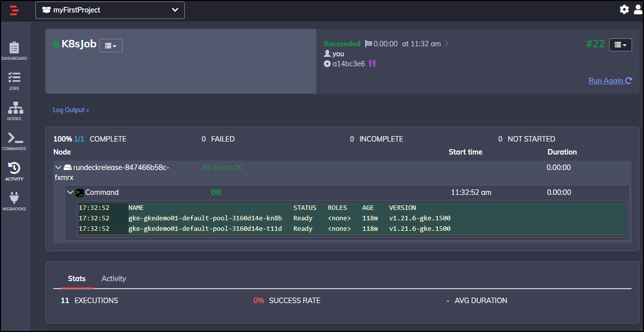Click the Node column header
The width and height of the screenshot is (644, 332).
click(62, 152)
